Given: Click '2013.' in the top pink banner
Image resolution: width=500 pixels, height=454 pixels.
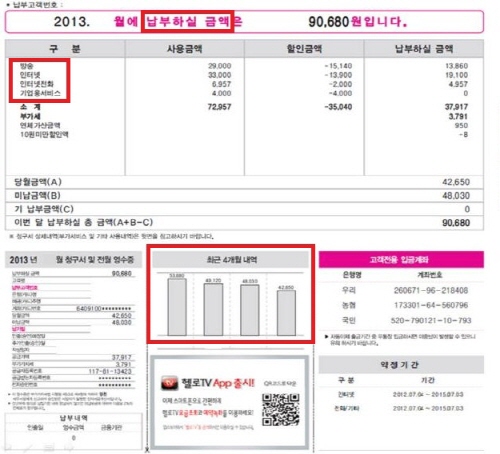Looking at the screenshot, I should click(72, 22).
